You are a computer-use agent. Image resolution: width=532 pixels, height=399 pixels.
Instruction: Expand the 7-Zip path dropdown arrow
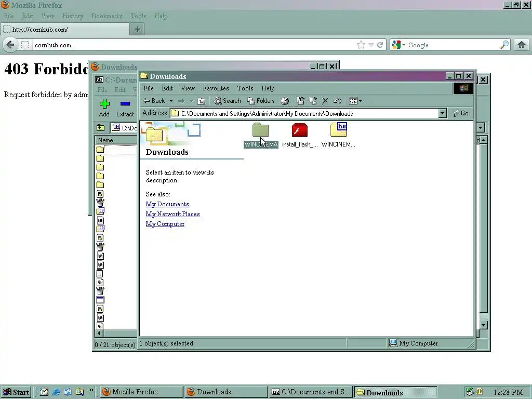coord(481,128)
